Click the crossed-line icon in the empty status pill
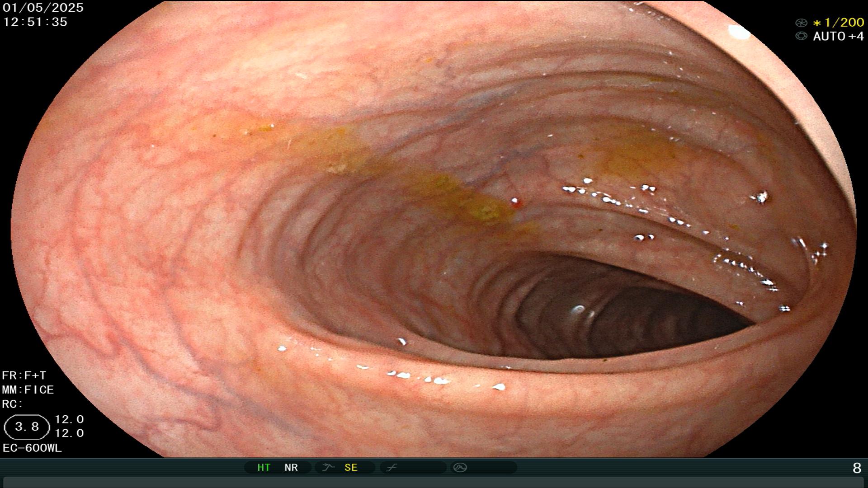The height and width of the screenshot is (488, 868). pyautogui.click(x=392, y=468)
